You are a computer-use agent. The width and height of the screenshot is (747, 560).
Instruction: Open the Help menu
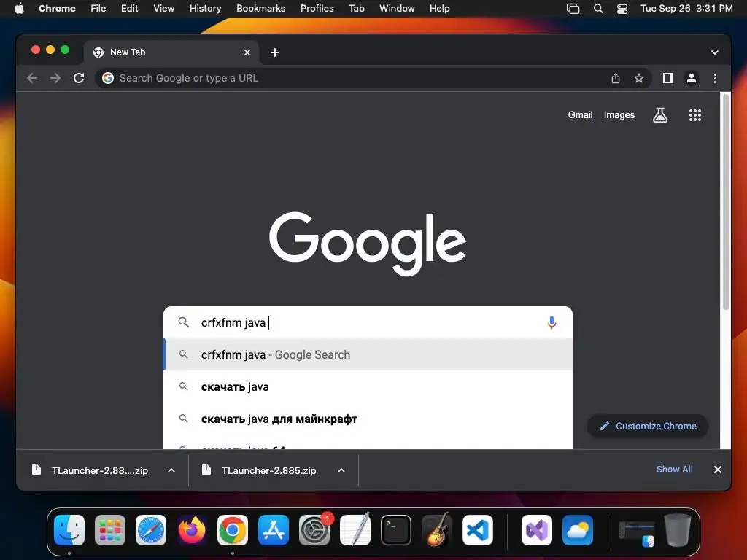tap(439, 9)
